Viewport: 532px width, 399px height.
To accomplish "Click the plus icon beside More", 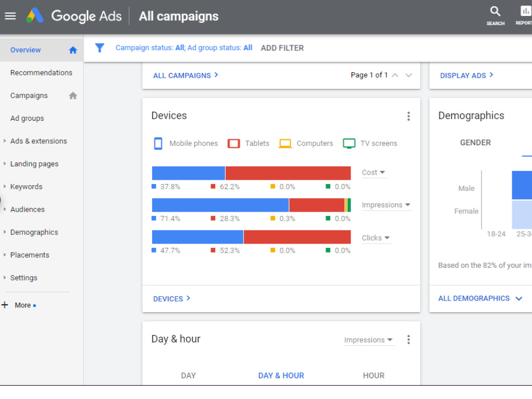I will coord(5,305).
